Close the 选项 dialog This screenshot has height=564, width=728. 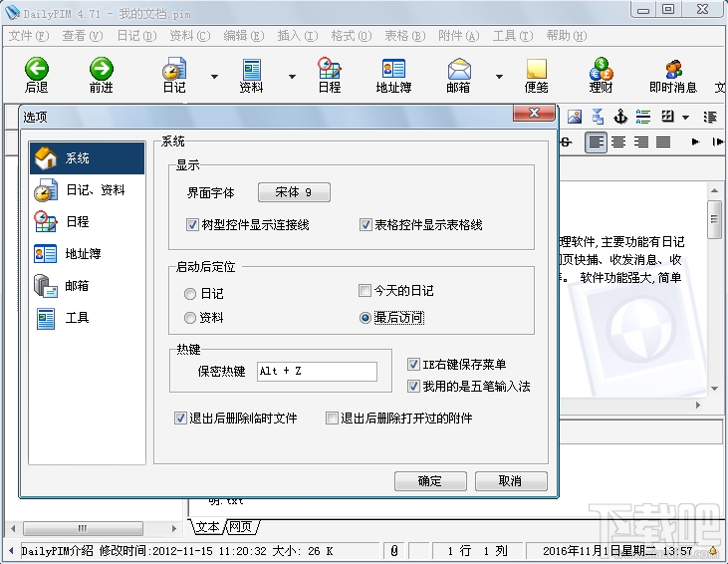coord(534,113)
